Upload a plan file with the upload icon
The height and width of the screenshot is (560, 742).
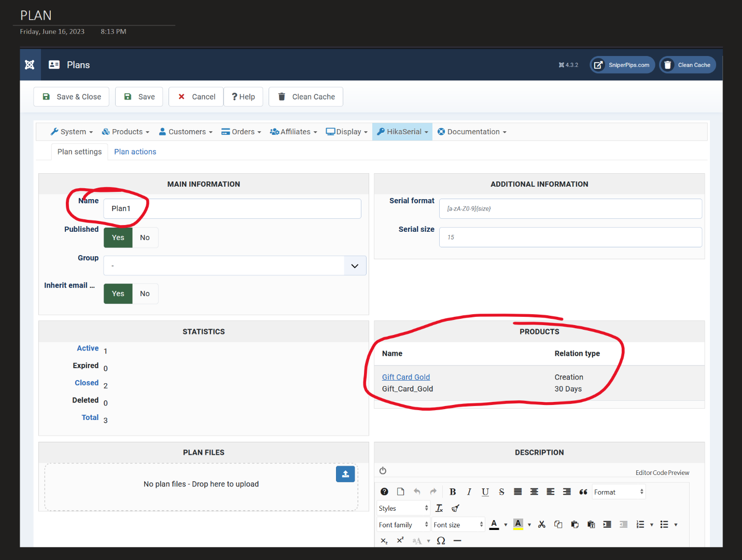coord(345,474)
